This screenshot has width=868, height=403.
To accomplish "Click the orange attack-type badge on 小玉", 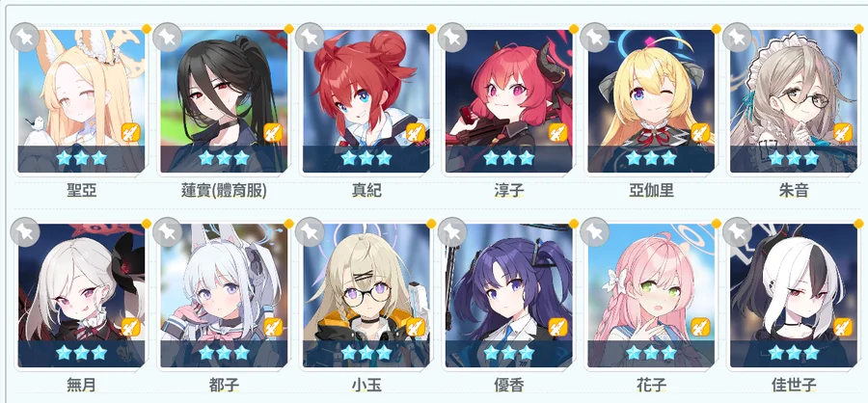I will click(x=416, y=327).
